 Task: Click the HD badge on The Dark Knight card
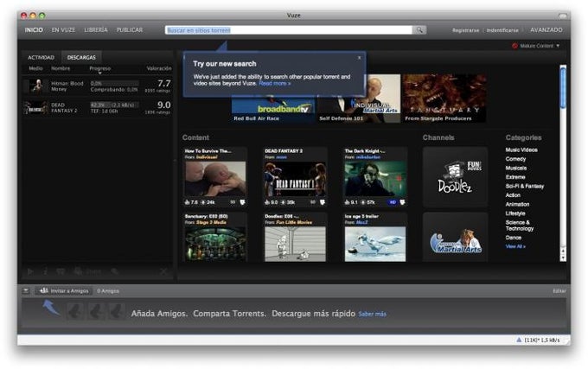point(393,202)
